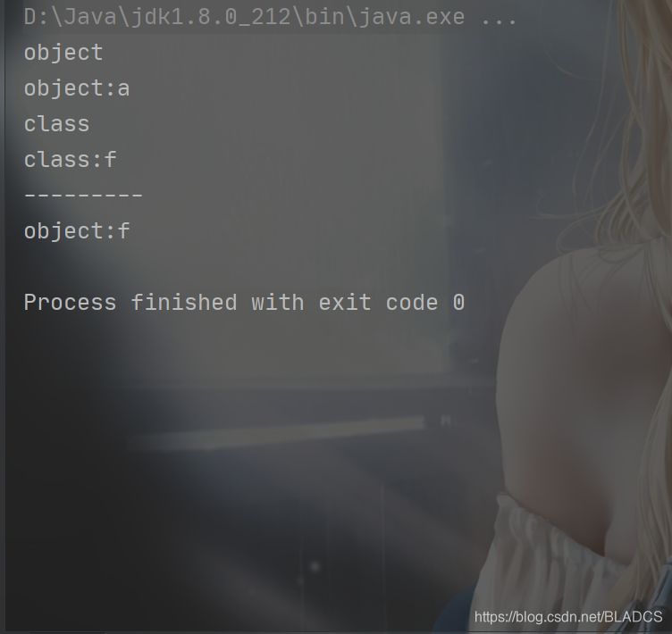Select the 'object:a' output line
672x634 pixels.
tap(77, 88)
